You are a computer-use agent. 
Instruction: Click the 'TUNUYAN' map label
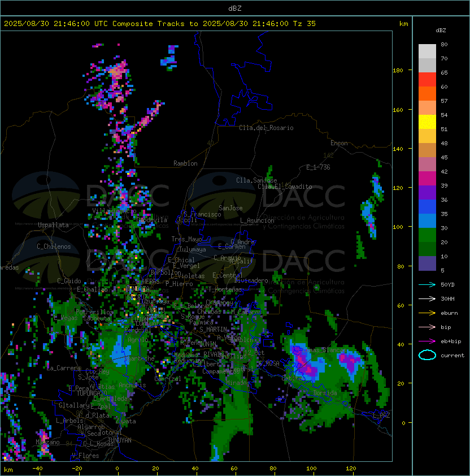tap(120, 440)
